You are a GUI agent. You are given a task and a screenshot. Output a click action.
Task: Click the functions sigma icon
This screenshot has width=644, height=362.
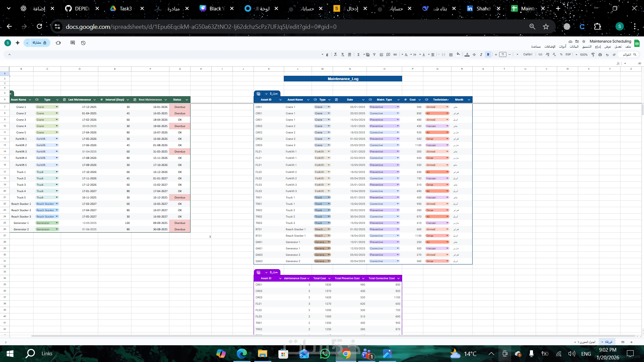(358, 54)
